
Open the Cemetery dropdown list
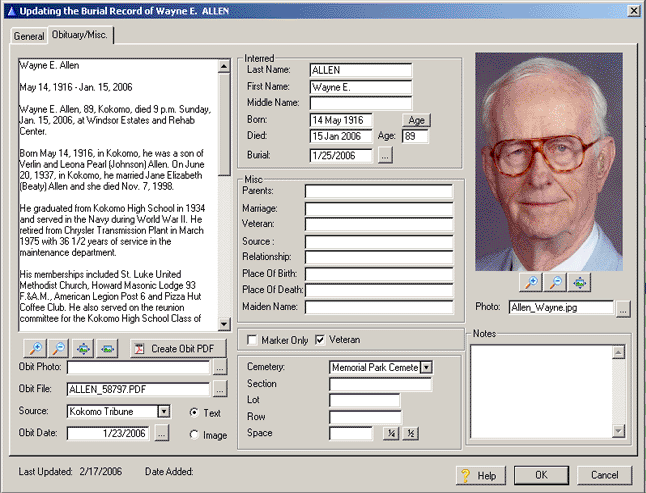tap(426, 367)
